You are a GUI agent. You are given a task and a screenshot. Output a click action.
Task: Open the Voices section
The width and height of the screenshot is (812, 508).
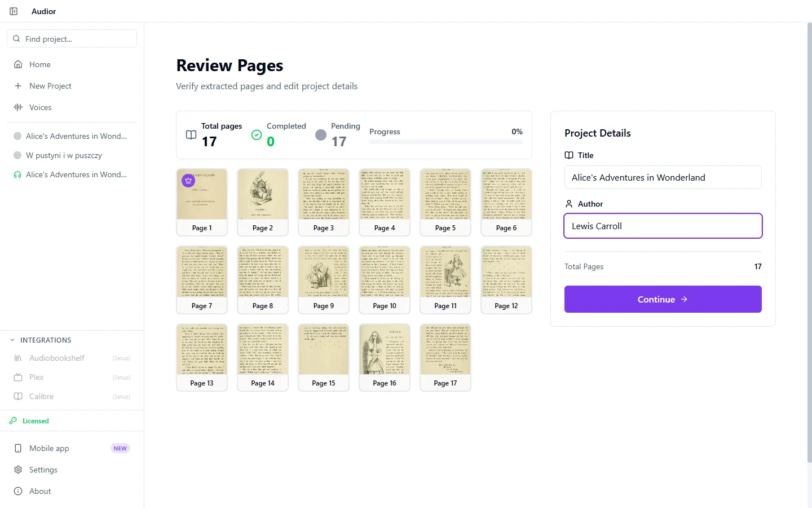(x=72, y=107)
